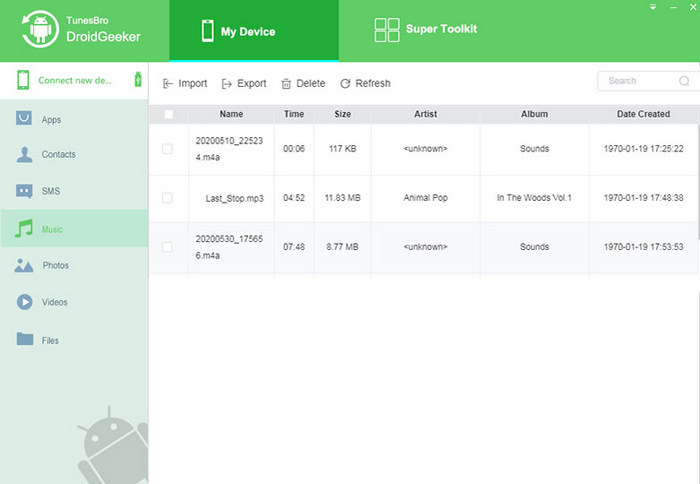Click the phone icon in My Device tab
The height and width of the screenshot is (484, 700).
pyautogui.click(x=208, y=31)
